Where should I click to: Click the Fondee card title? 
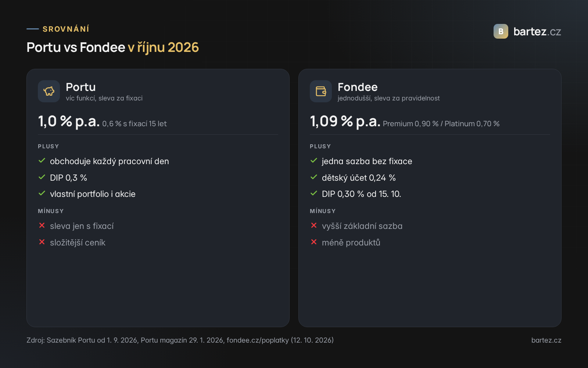click(x=358, y=87)
